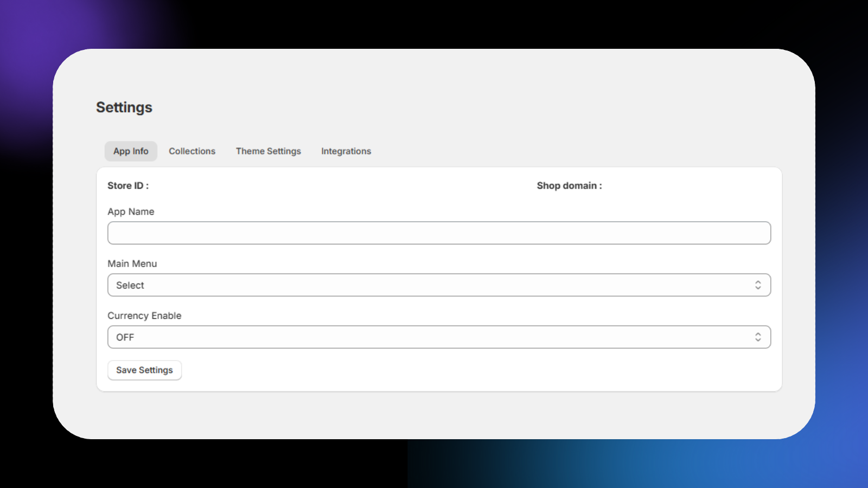868x488 pixels.
Task: Open the Collections tab
Action: [192, 151]
